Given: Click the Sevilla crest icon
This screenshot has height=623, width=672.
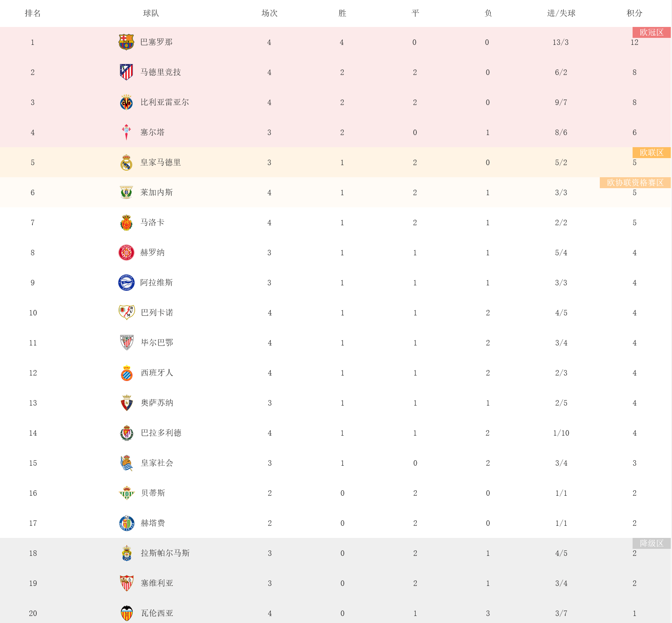Looking at the screenshot, I should point(126,583).
